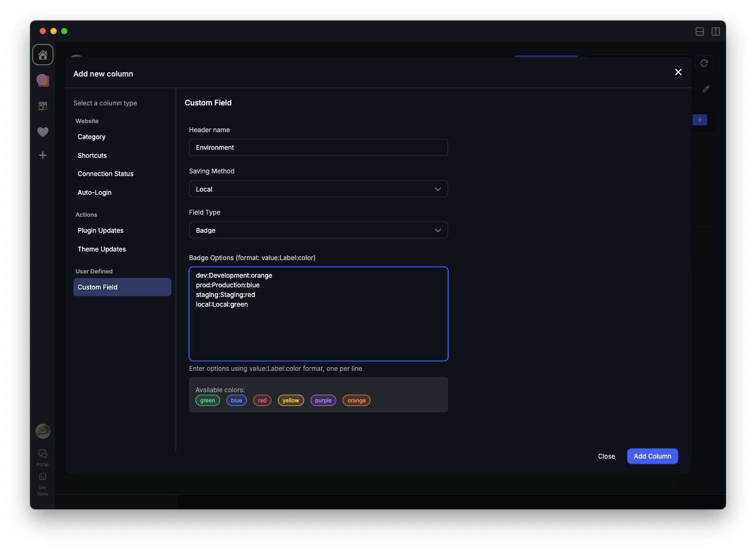
Task: Toggle the split-column layout icon
Action: [x=715, y=32]
